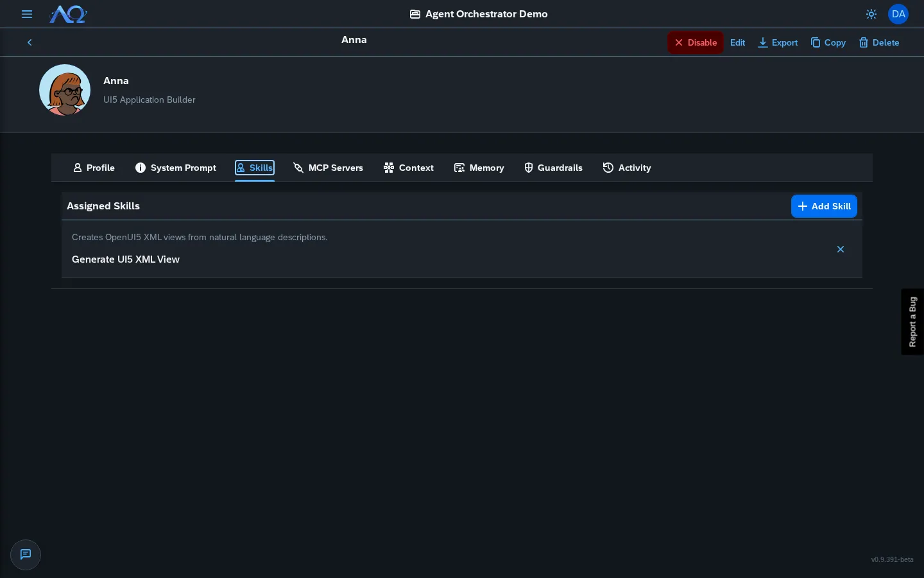Click the v0.9.391-beta version label
The image size is (924, 578).
point(892,559)
